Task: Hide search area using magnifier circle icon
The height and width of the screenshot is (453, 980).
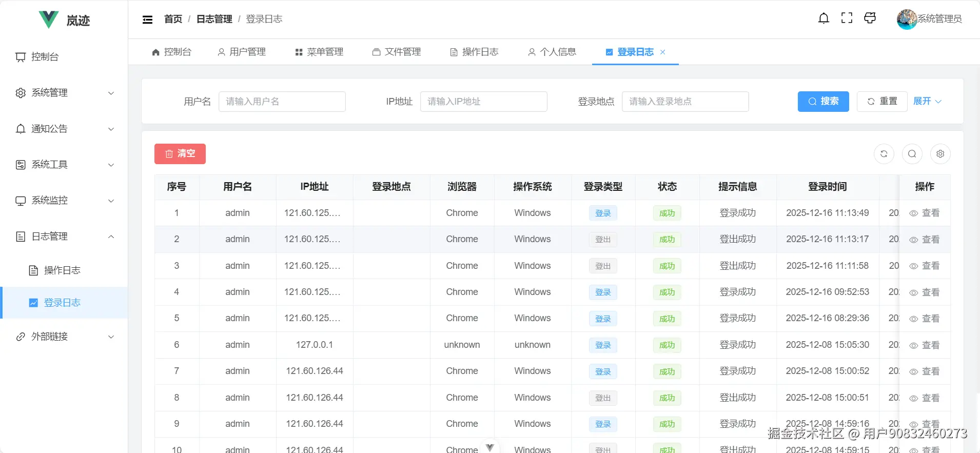Action: click(x=912, y=154)
